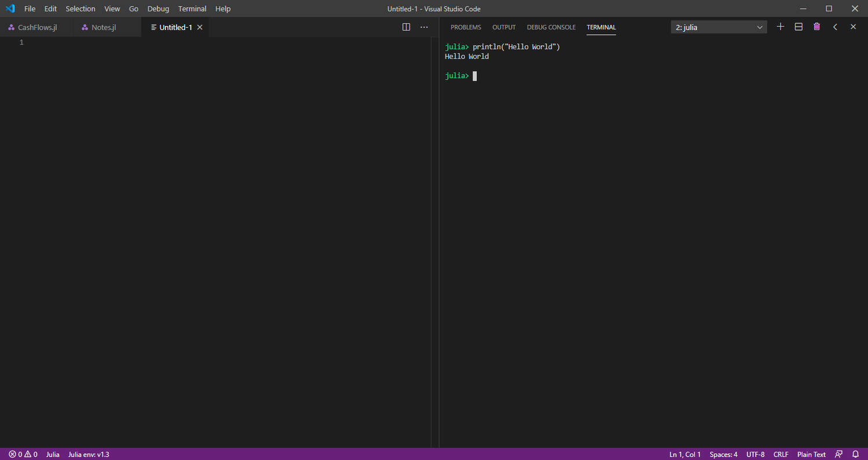Viewport: 868px width, 460px height.
Task: Kill the terminal with trash icon
Action: click(x=816, y=27)
